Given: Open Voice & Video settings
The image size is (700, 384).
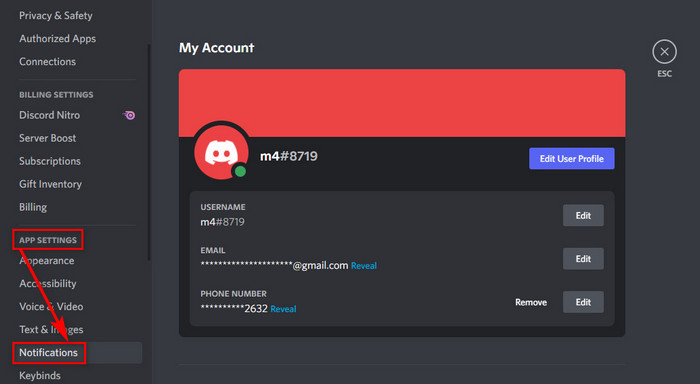Looking at the screenshot, I should (51, 307).
